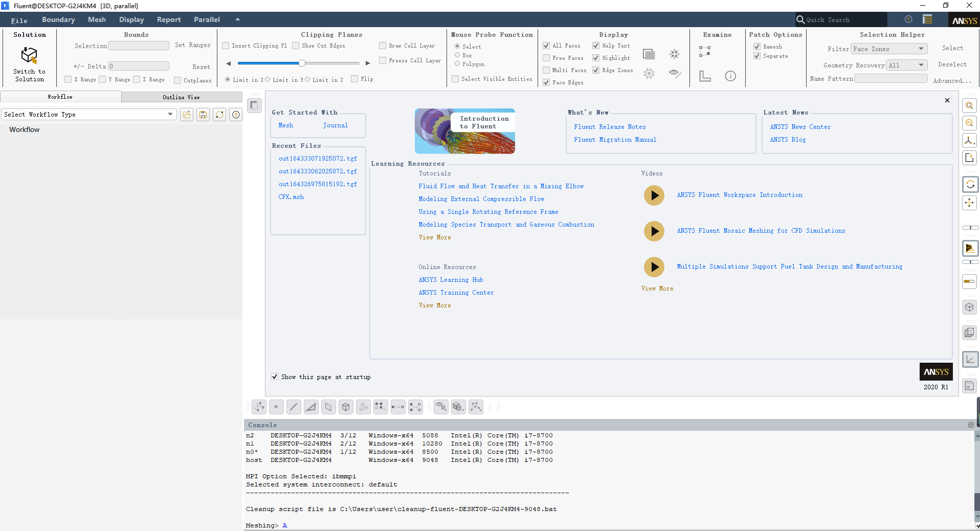Open the Boundary ribbon tab
The width and height of the screenshot is (980, 531).
[58, 19]
